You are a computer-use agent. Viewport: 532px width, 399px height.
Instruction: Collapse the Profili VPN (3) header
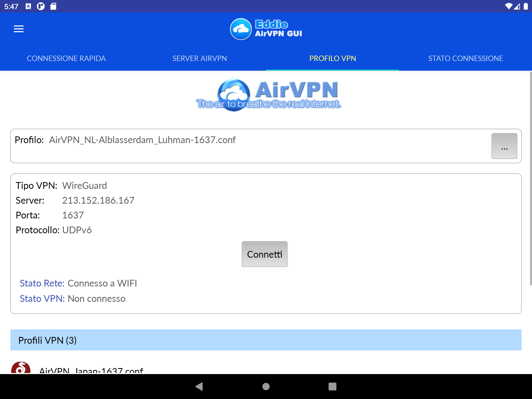266,340
